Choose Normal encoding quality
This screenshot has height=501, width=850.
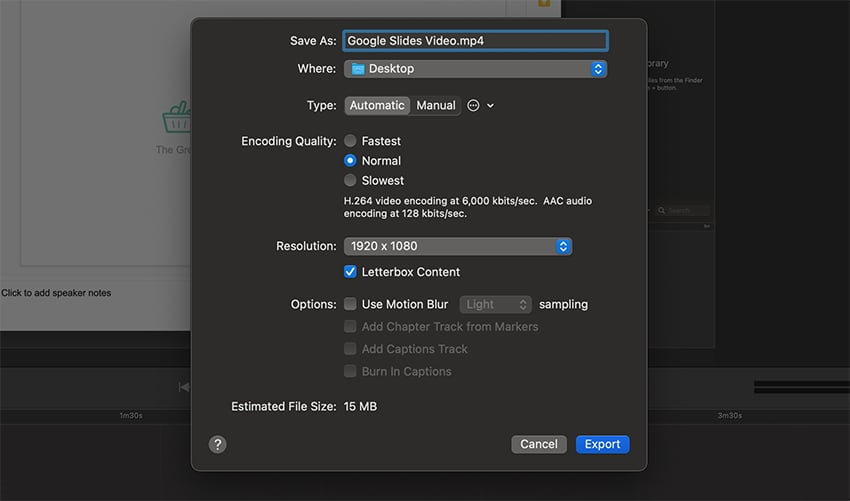(x=350, y=161)
